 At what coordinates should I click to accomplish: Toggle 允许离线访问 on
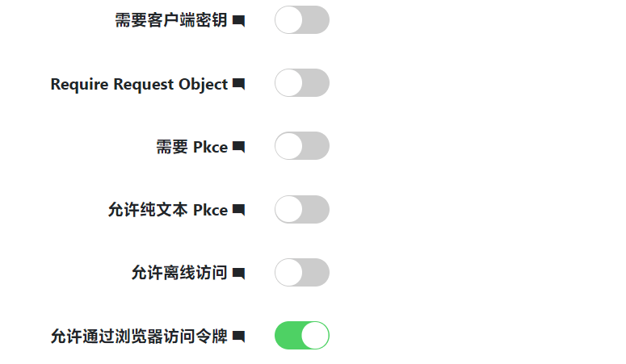pos(301,273)
